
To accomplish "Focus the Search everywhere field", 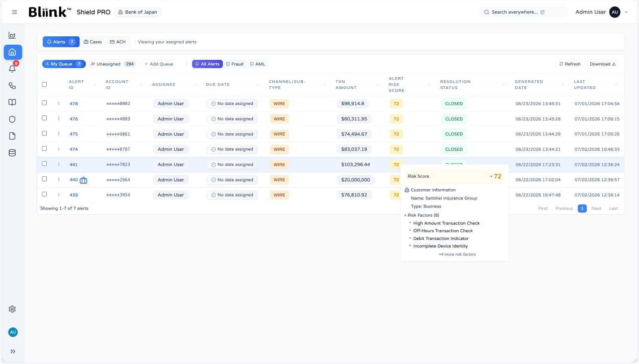I will (523, 12).
